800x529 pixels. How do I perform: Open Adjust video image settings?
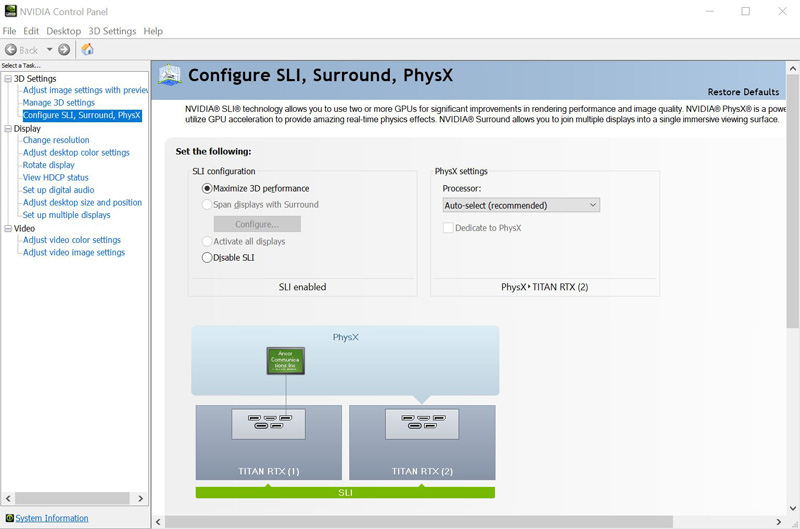tap(74, 253)
